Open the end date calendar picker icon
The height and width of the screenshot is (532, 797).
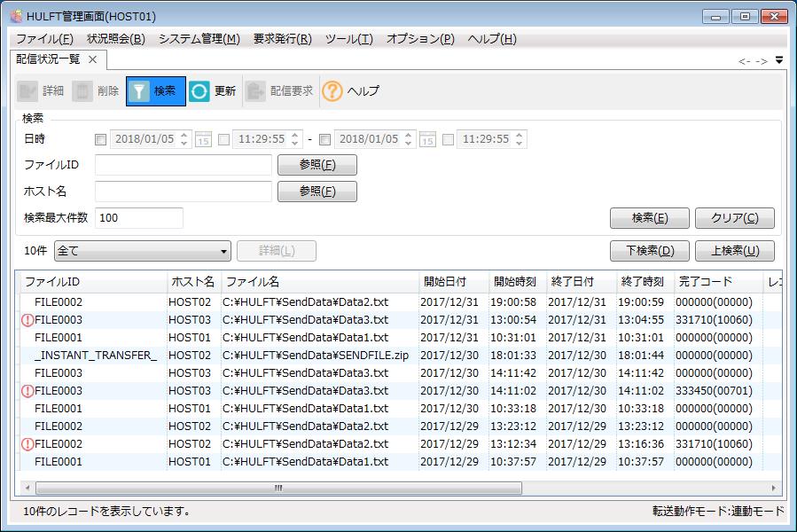(427, 139)
